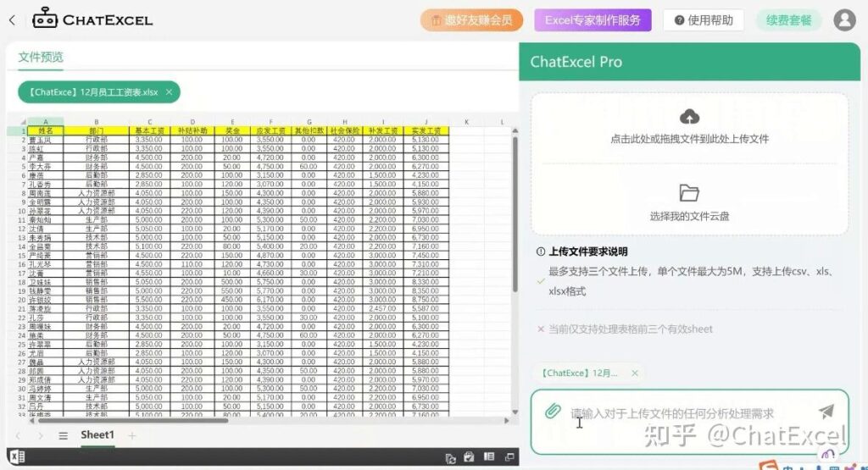Click the horizontal scrollbar right arrow
The height and width of the screenshot is (470, 868).
(507, 421)
